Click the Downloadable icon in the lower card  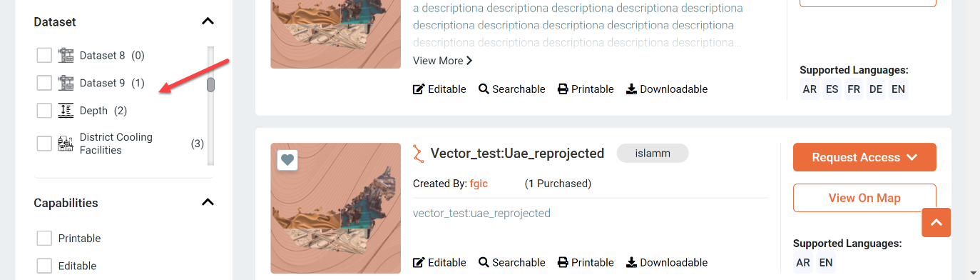(x=631, y=262)
